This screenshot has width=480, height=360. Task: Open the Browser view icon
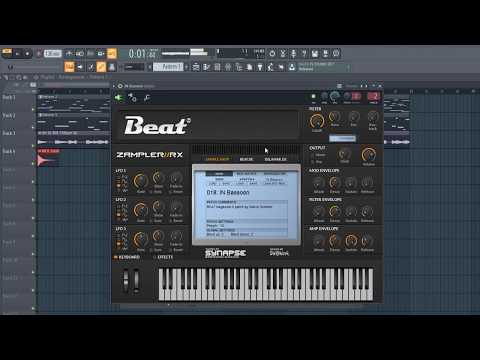[239, 67]
